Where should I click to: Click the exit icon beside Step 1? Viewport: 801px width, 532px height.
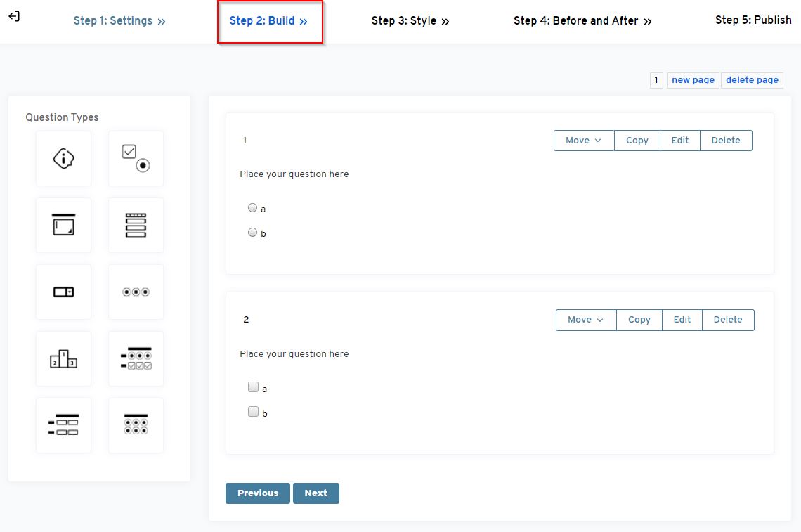tap(14, 16)
